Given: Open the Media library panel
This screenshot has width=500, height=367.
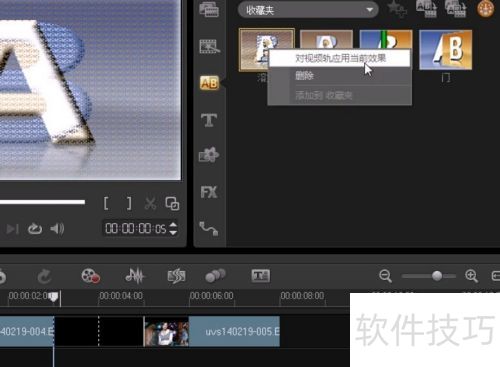Looking at the screenshot, I should tap(209, 9).
